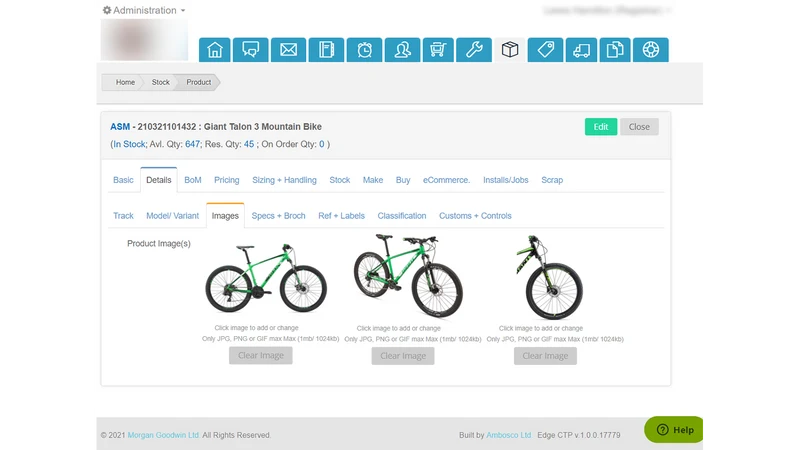Viewport: 800px width, 450px height.
Task: Click the In Stock status link
Action: coord(129,144)
